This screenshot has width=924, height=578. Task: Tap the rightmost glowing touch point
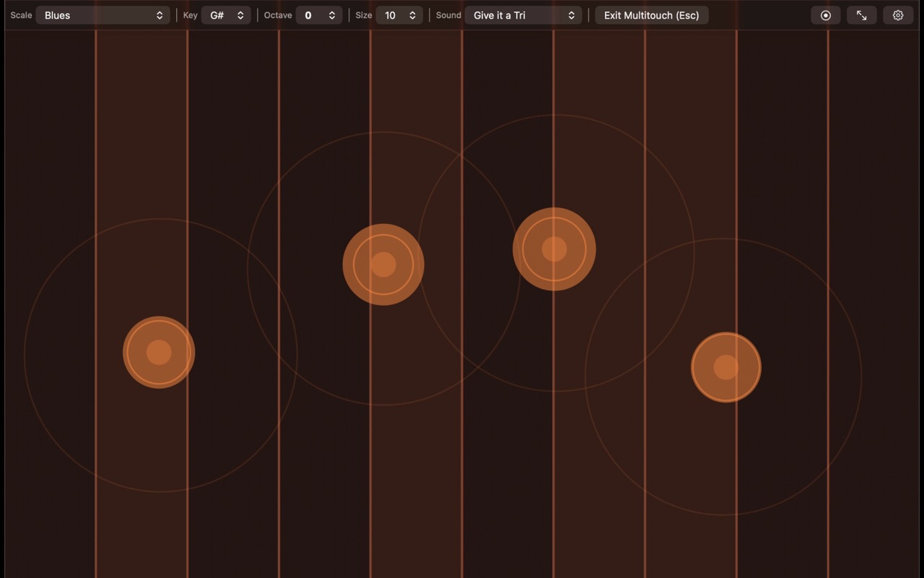click(726, 367)
